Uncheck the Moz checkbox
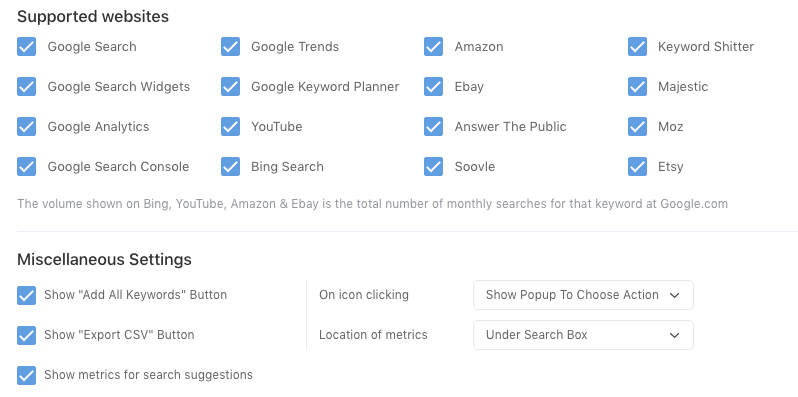The image size is (798, 397). pos(637,126)
